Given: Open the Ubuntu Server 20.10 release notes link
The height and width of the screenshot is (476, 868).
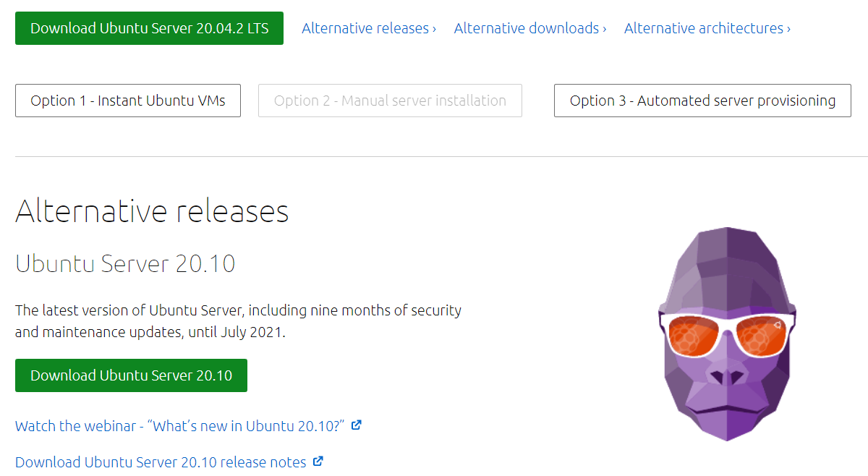Looking at the screenshot, I should [x=161, y=462].
